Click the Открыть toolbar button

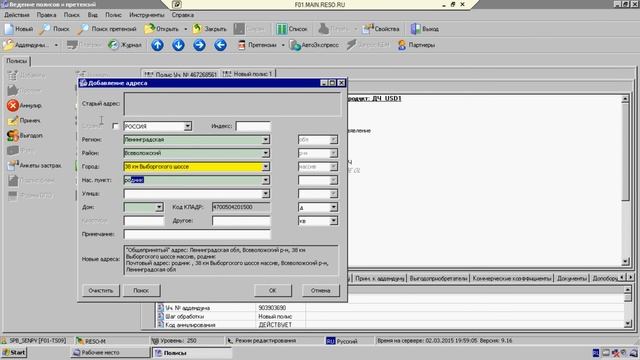pos(162,29)
